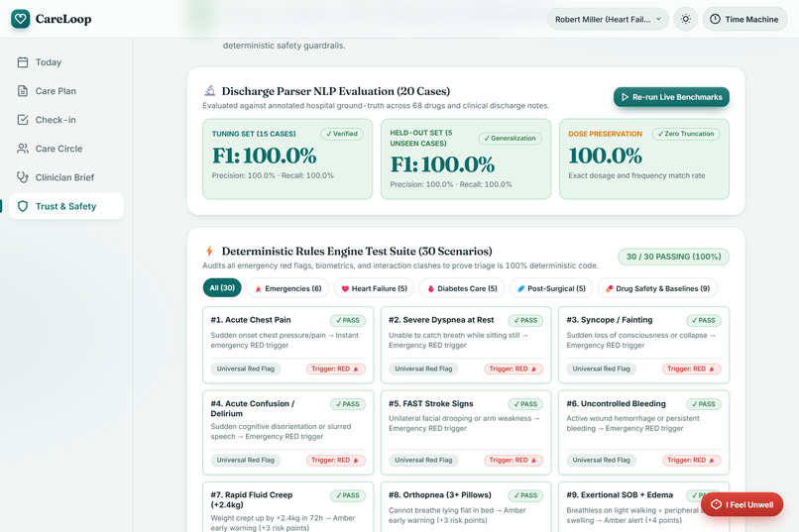The height and width of the screenshot is (532, 799).
Task: Open the #9. Exertional SOB + Edema card
Action: tap(643, 507)
